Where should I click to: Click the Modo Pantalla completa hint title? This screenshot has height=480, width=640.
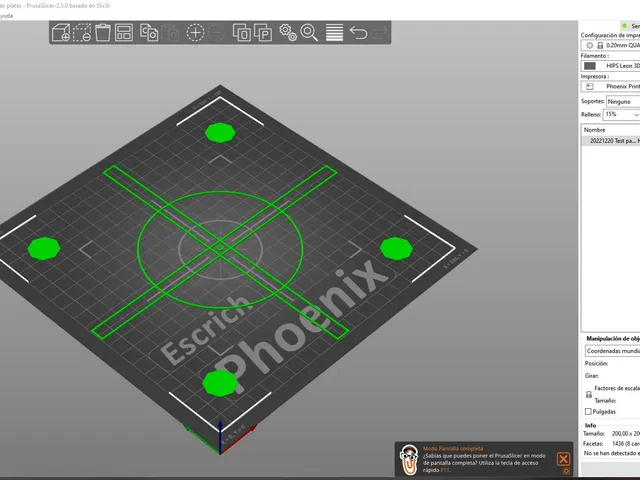tap(453, 449)
